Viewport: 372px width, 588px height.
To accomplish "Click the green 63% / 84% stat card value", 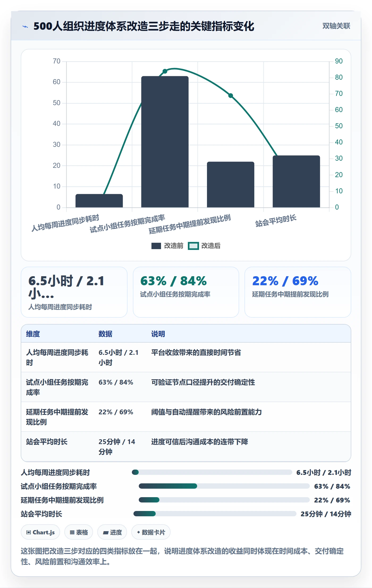I will click(174, 281).
